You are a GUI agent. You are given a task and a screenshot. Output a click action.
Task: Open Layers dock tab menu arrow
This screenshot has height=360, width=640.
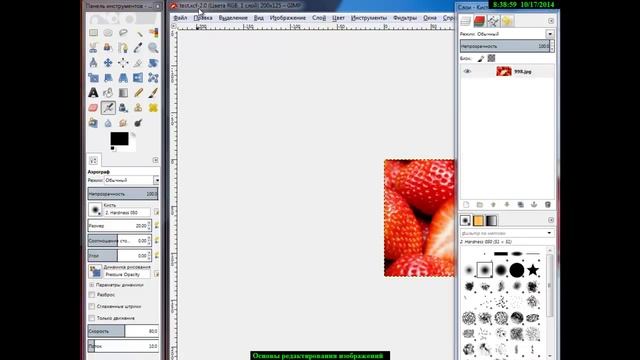click(x=551, y=21)
